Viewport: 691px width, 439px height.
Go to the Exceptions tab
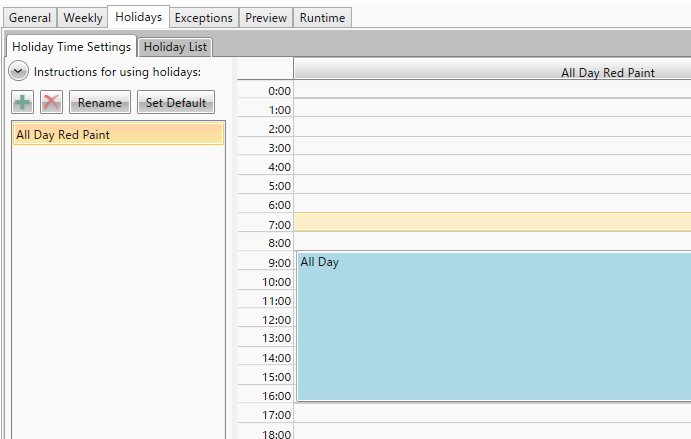click(x=204, y=18)
